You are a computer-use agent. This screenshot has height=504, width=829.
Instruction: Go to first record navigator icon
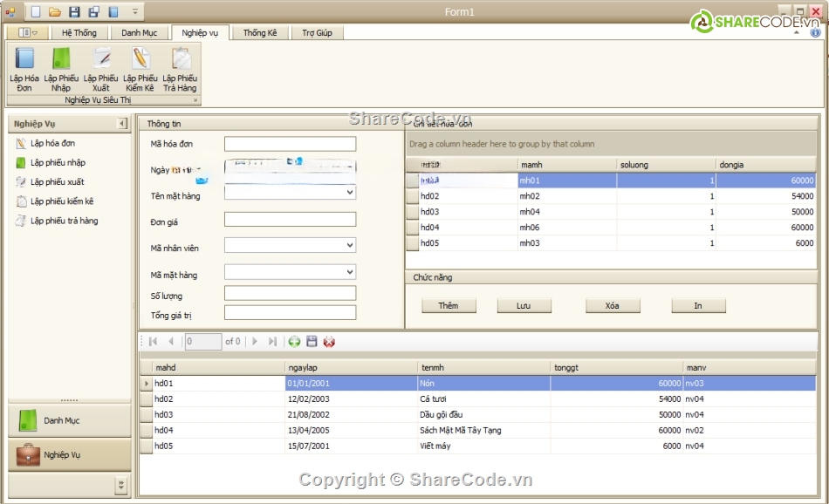154,341
